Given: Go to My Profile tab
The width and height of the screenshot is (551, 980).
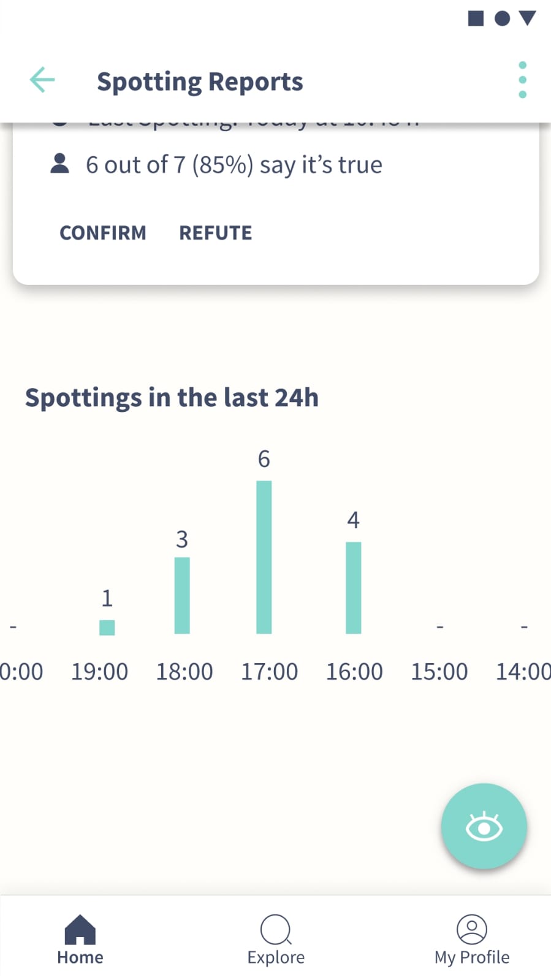Looking at the screenshot, I should [x=471, y=940].
